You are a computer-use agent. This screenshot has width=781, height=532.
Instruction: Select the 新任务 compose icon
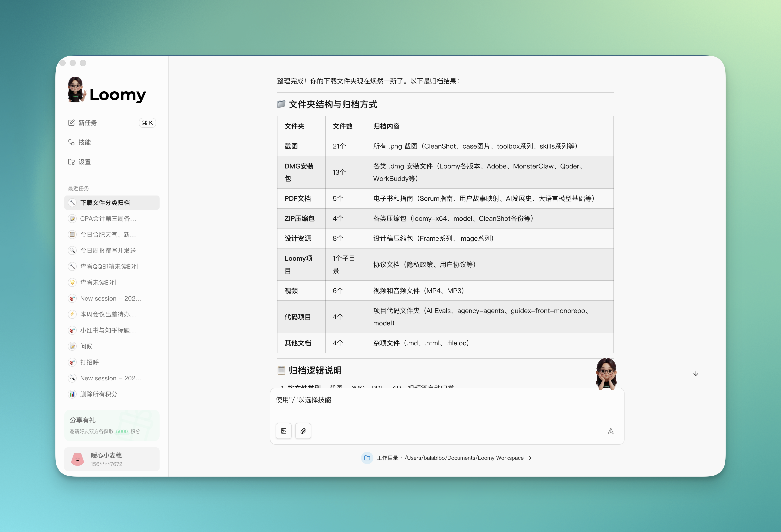(71, 123)
